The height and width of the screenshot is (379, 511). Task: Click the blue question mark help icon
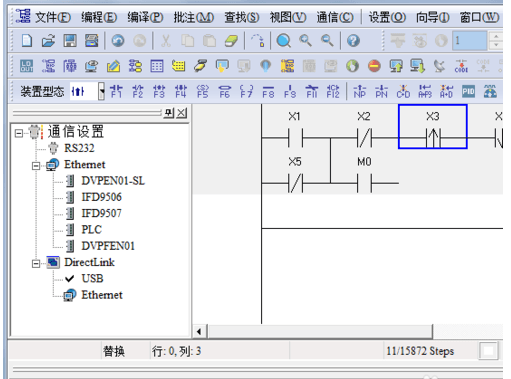point(353,40)
